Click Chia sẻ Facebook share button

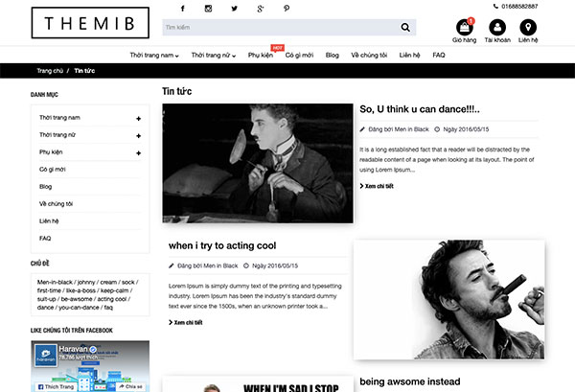130,387
